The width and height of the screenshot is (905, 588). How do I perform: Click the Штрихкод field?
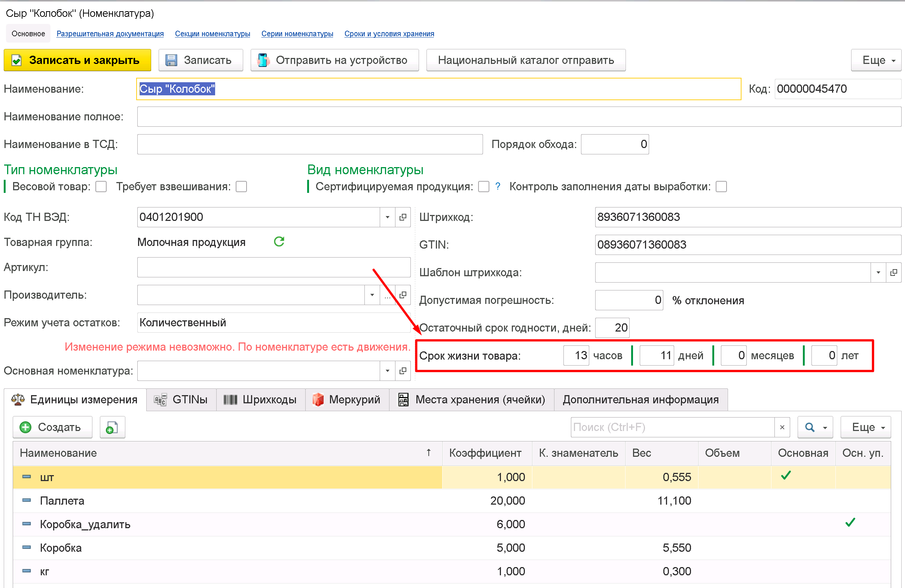[747, 217]
